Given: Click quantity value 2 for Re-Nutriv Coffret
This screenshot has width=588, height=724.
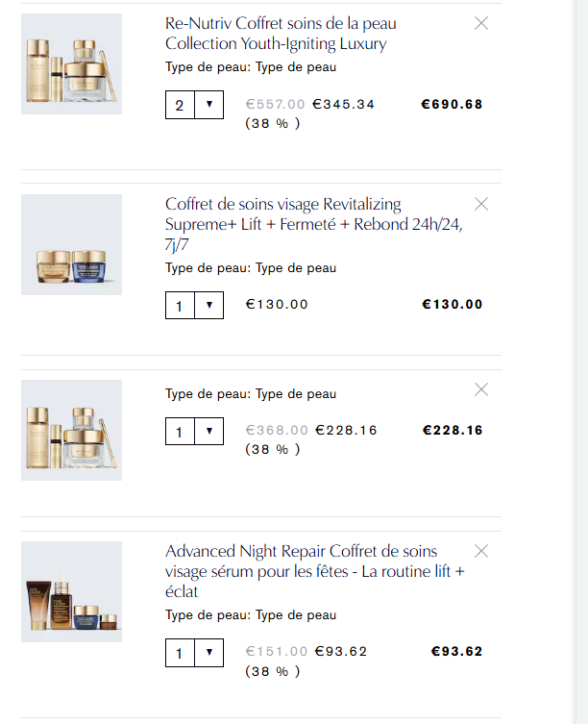Looking at the screenshot, I should [x=180, y=105].
